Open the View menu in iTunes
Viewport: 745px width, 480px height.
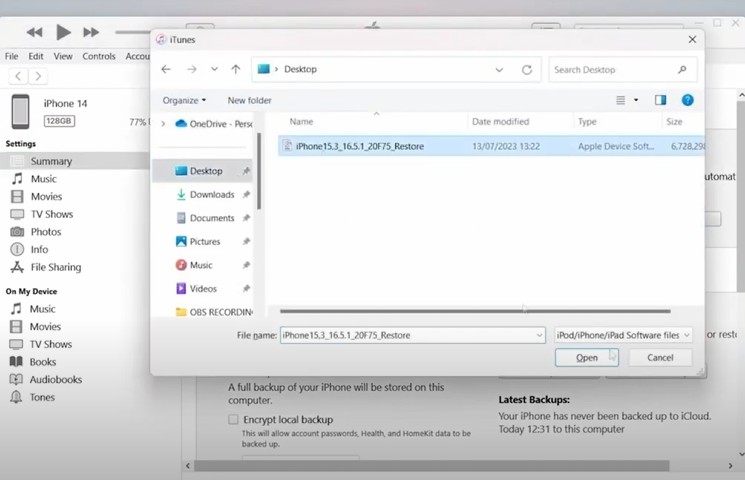coord(63,56)
